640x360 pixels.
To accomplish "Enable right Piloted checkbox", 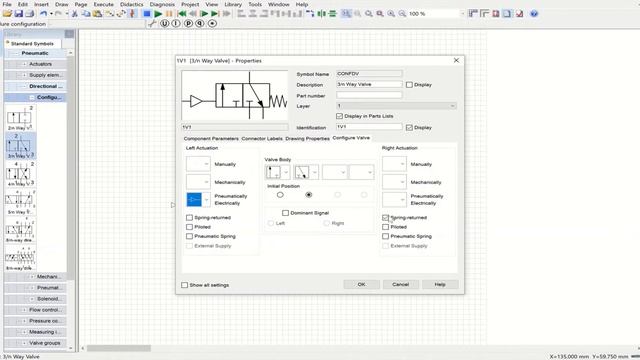I will pyautogui.click(x=385, y=227).
